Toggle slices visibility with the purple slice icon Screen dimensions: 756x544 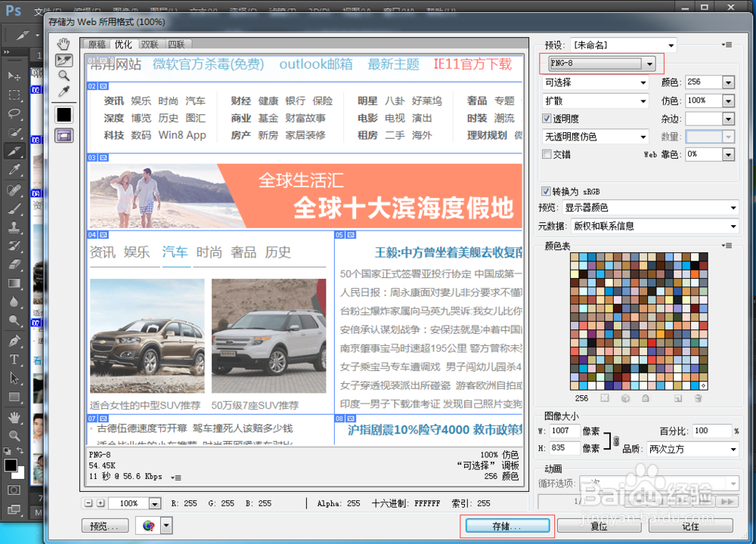pyautogui.click(x=64, y=134)
